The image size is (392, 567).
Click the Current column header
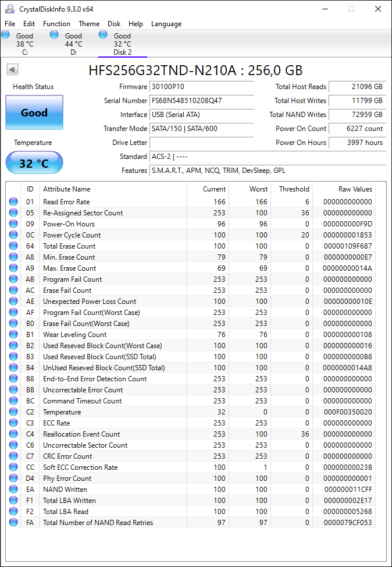(x=208, y=189)
